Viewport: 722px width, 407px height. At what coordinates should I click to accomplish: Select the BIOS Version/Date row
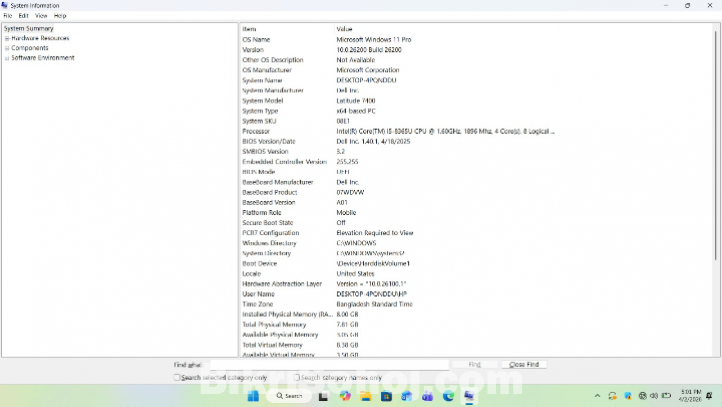(x=477, y=141)
